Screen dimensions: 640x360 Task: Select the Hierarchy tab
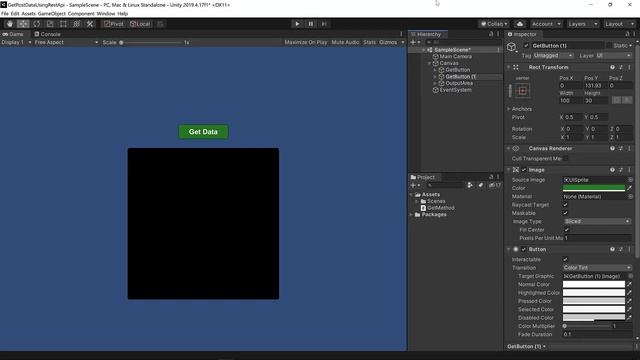pyautogui.click(x=428, y=34)
